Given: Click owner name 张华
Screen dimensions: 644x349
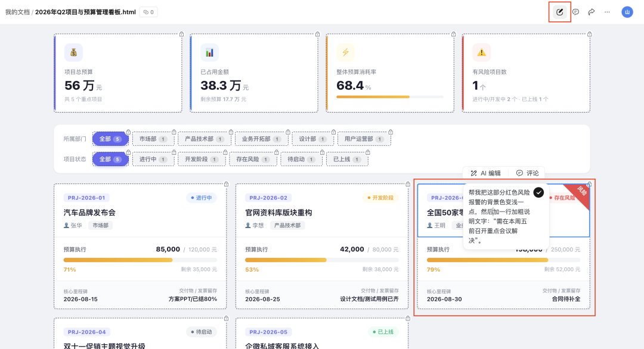Looking at the screenshot, I should tap(76, 225).
